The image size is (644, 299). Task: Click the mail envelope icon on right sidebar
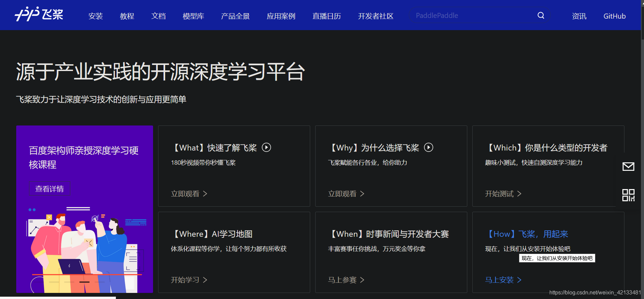click(x=628, y=166)
